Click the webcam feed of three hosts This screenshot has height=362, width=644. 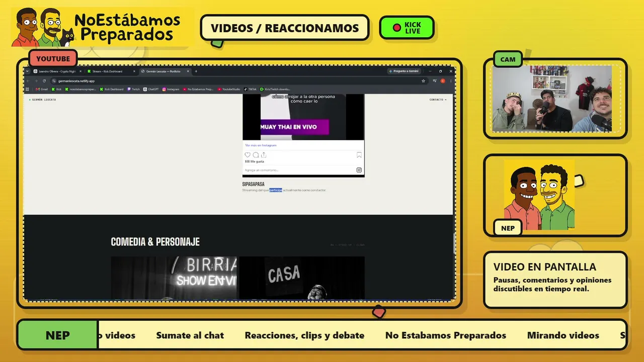[x=552, y=99]
